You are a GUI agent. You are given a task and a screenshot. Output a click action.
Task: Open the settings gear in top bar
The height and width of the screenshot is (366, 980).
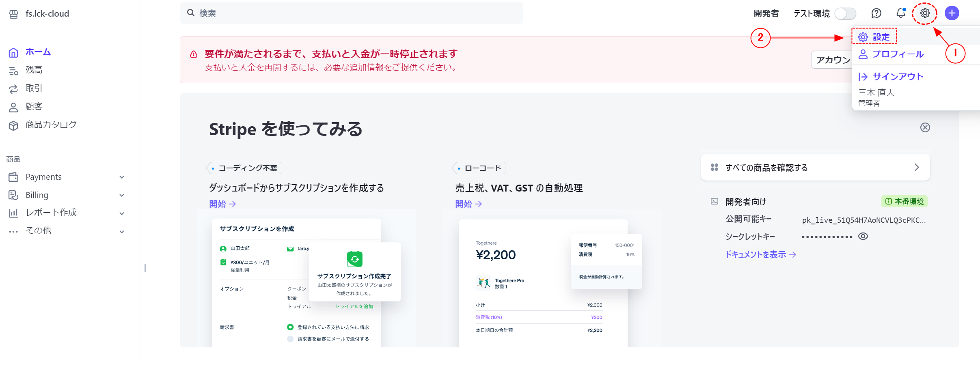coord(924,13)
